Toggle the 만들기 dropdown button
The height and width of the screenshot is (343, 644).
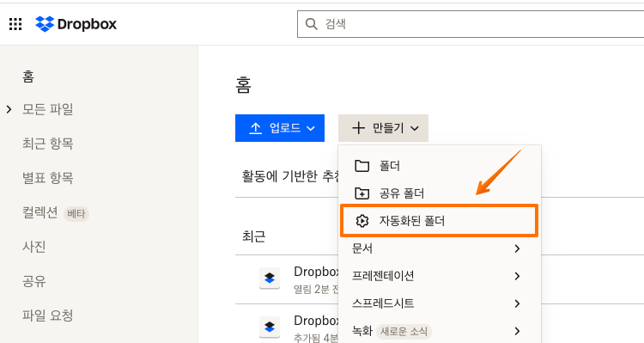383,128
